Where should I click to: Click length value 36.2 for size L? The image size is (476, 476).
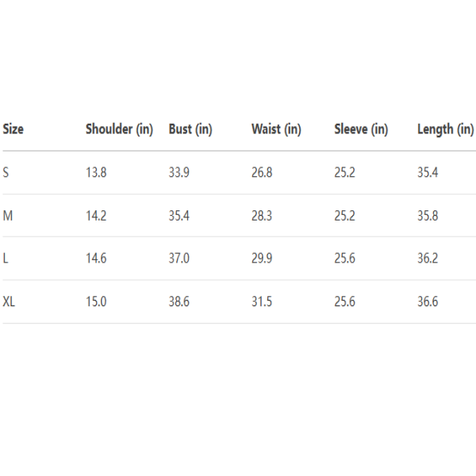(x=428, y=259)
